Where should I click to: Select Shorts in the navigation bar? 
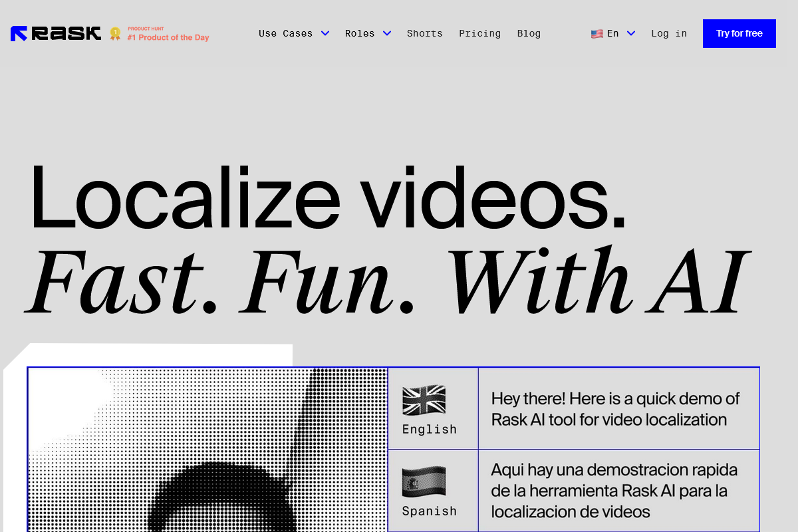click(x=424, y=33)
